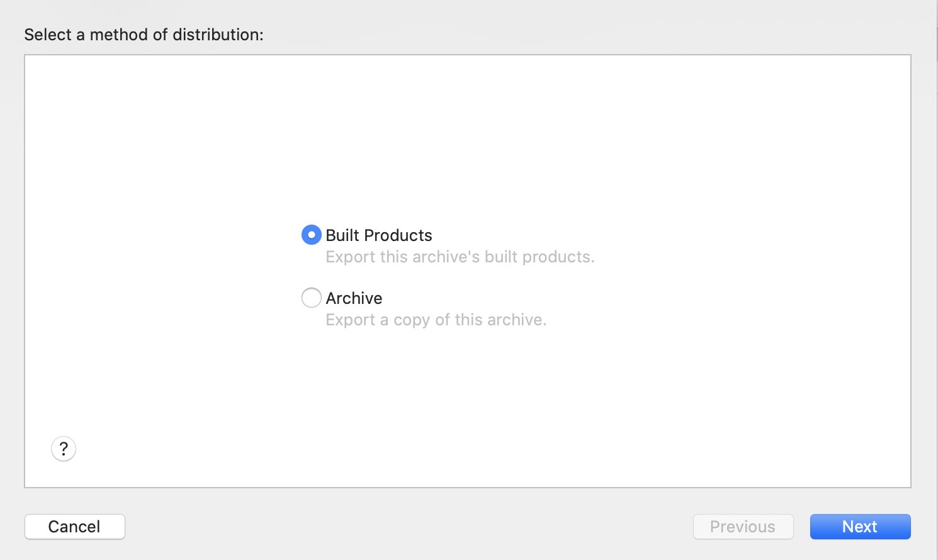This screenshot has height=560, width=938.
Task: Go back using the Previous button
Action: pyautogui.click(x=743, y=527)
